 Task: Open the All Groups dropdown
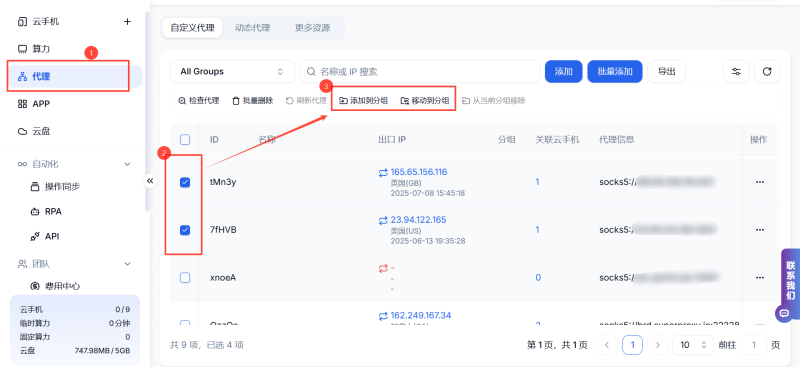coord(232,71)
